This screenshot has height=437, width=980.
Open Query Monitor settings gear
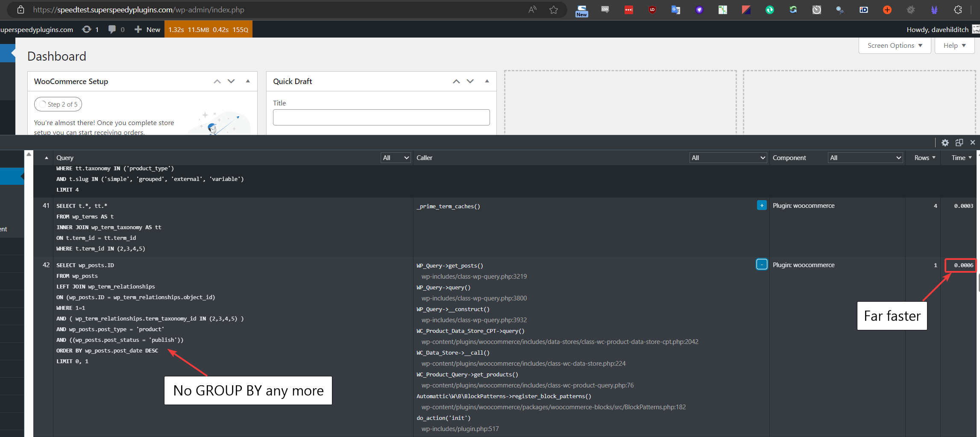(945, 143)
